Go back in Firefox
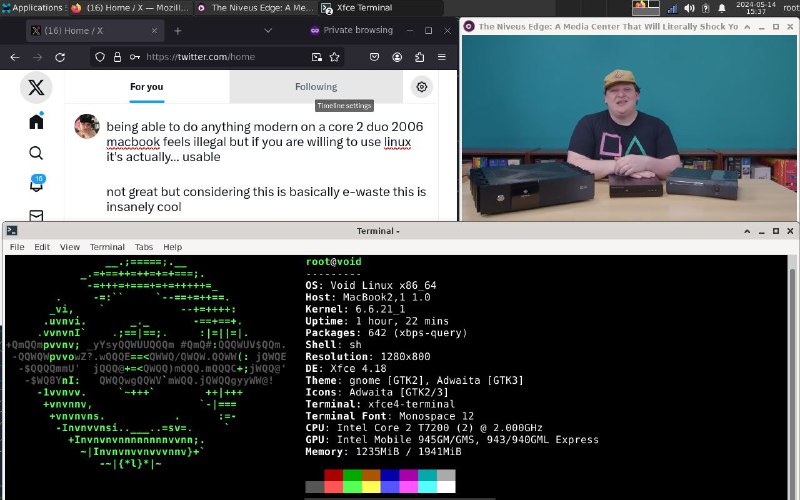Viewport: 800px width, 500px height. coord(15,57)
